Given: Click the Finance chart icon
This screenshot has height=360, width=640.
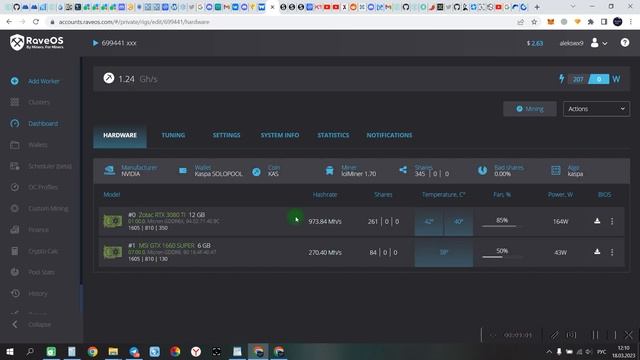Looking at the screenshot, I should pos(15,229).
